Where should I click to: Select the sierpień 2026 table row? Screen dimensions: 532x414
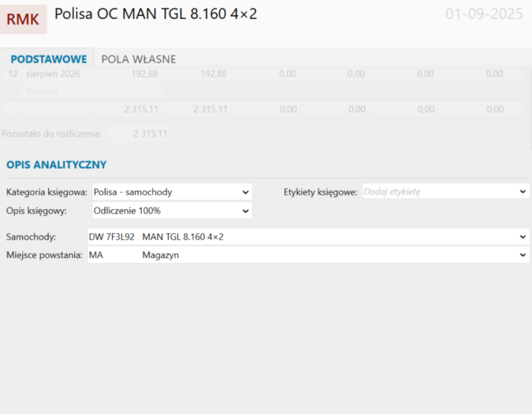52,73
